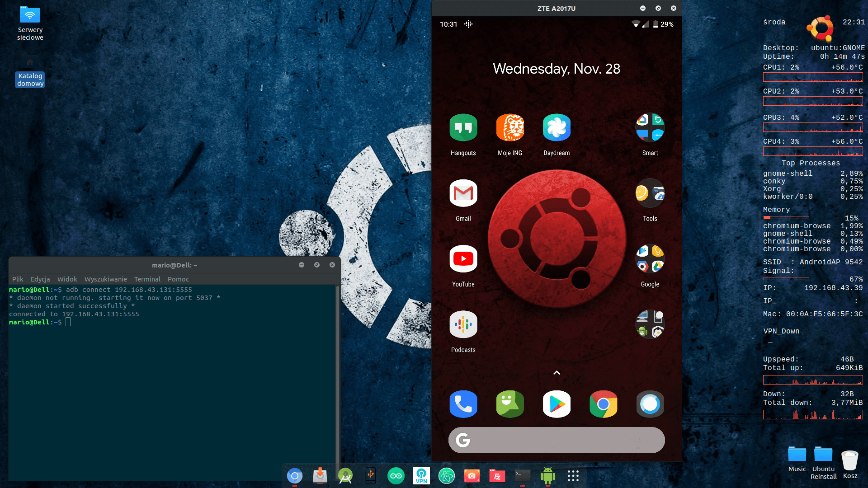Tap the Google search bar
This screenshot has height=488, width=868.
point(557,440)
